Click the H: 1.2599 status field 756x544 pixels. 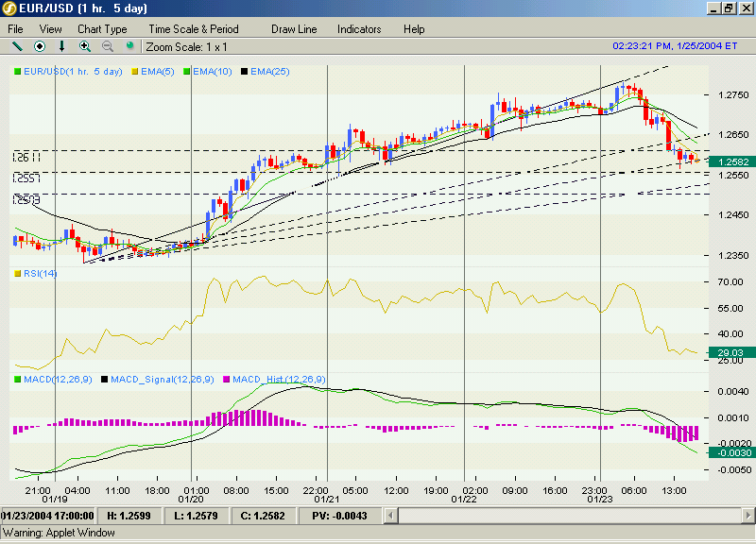pyautogui.click(x=129, y=516)
